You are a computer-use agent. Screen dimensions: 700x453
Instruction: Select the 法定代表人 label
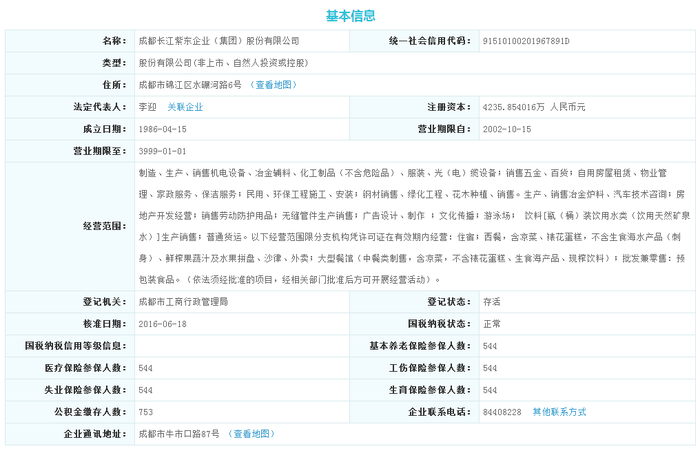(100, 107)
